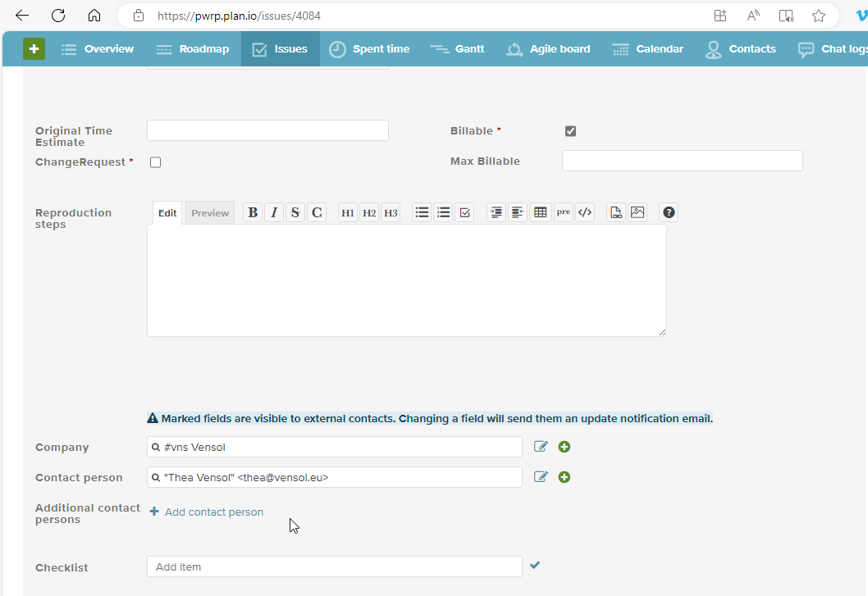
Task: Insert ordered numbered list
Action: 443,212
